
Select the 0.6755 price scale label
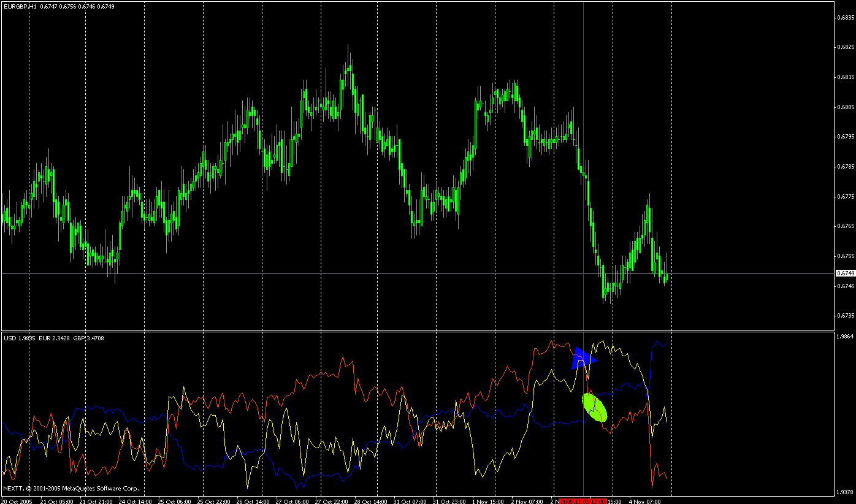[846, 256]
